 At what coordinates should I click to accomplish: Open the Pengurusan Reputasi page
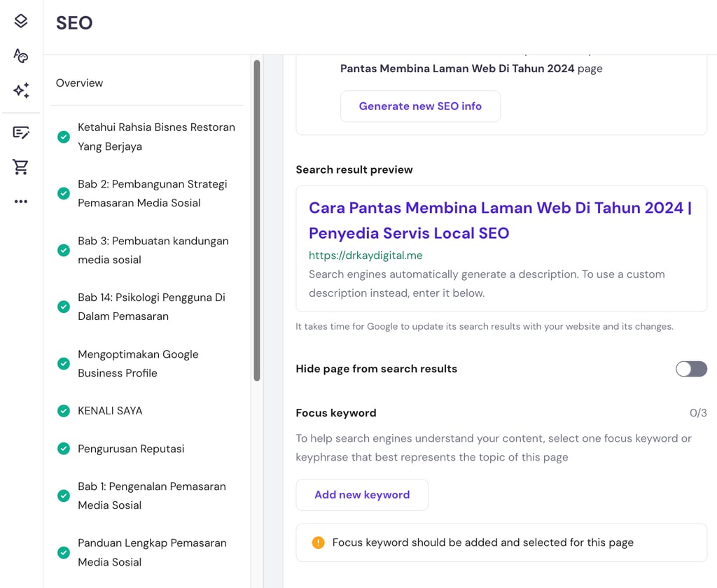pos(131,449)
